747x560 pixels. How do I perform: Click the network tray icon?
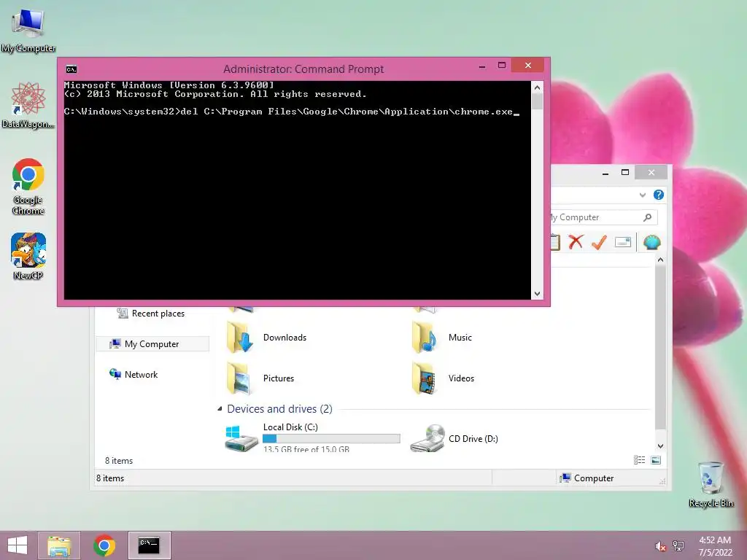click(678, 546)
